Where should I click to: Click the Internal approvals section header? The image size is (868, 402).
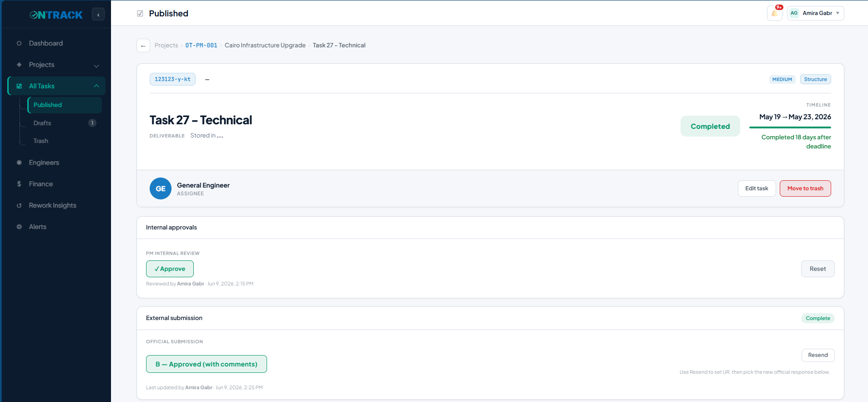(x=172, y=228)
